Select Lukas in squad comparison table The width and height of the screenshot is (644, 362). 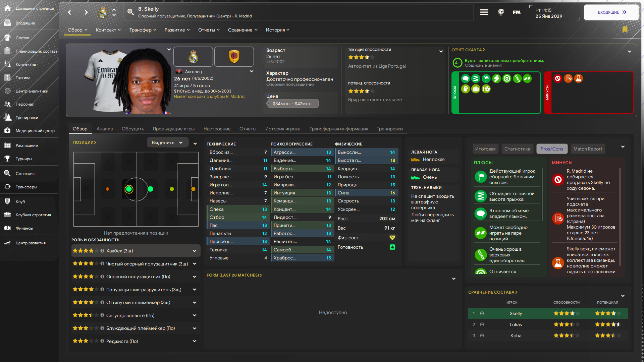[x=516, y=324]
